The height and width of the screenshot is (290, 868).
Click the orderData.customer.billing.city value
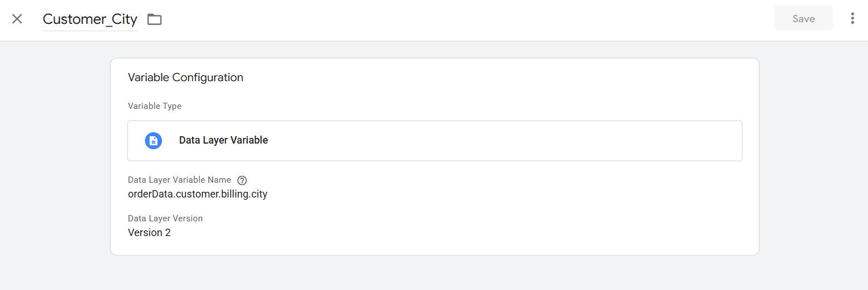coord(197,194)
